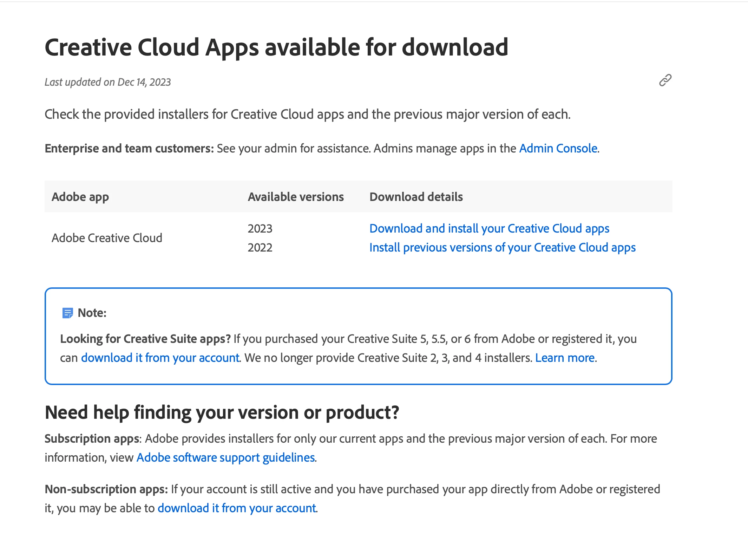Open the Admin Console link

(558, 148)
